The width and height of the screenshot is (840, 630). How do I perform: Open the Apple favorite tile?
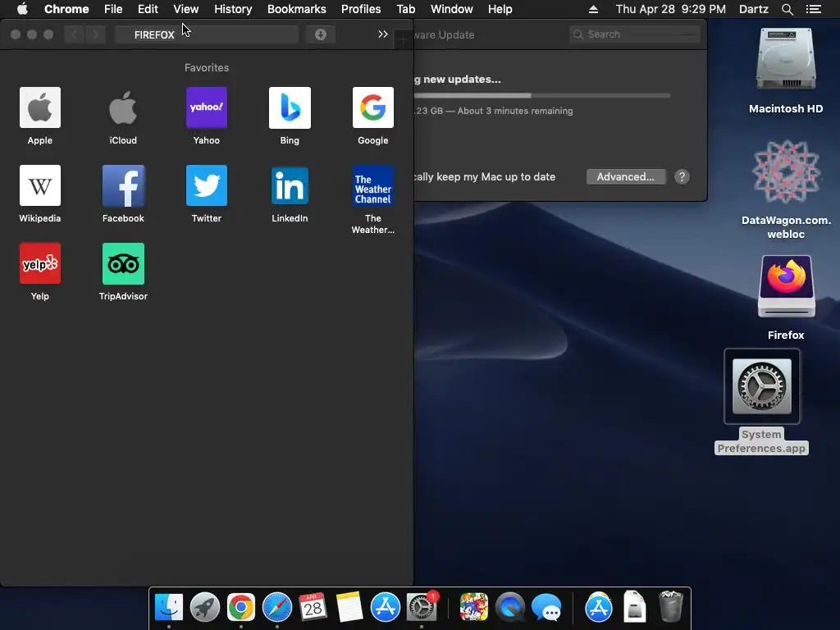[40, 107]
